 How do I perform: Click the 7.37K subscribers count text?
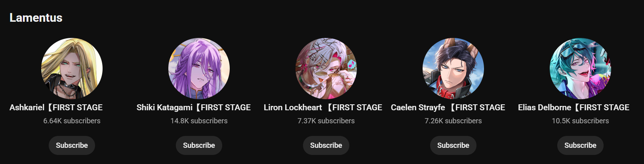pos(326,121)
